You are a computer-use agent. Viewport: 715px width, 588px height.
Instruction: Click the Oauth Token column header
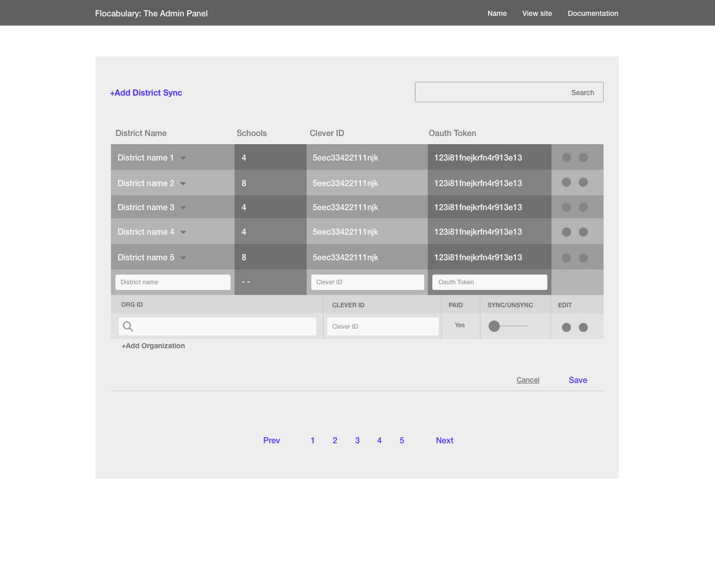(452, 133)
